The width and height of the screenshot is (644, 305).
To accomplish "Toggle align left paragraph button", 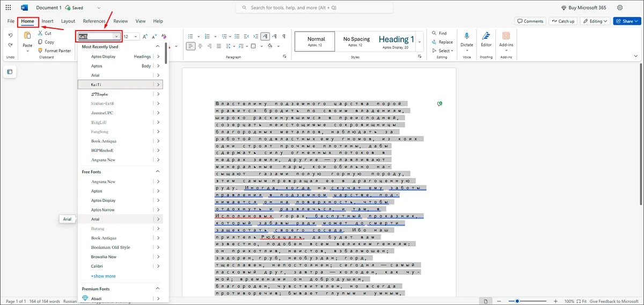I will click(191, 46).
